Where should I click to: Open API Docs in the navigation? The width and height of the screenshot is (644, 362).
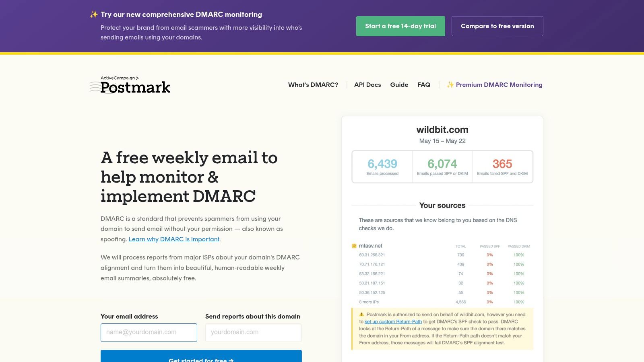367,84
